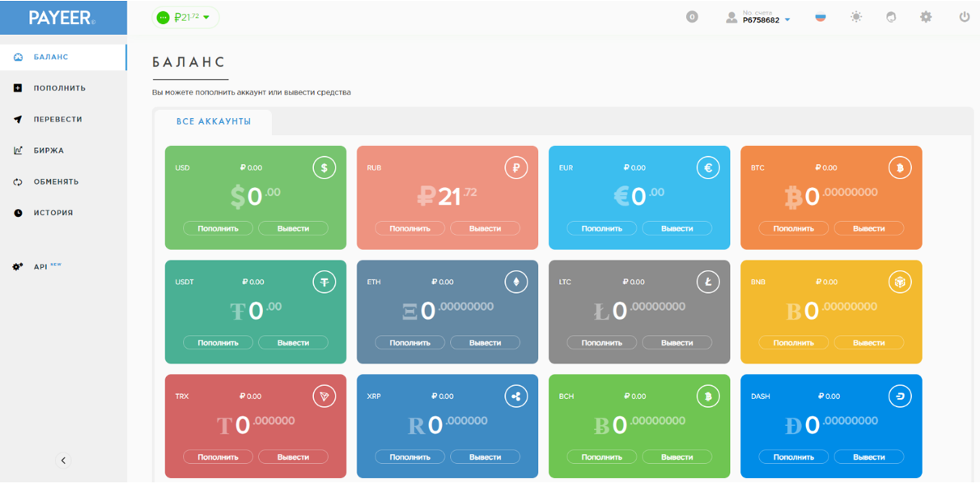This screenshot has height=488, width=980.
Task: Click Пополнить on the TRX card
Action: coord(218,457)
